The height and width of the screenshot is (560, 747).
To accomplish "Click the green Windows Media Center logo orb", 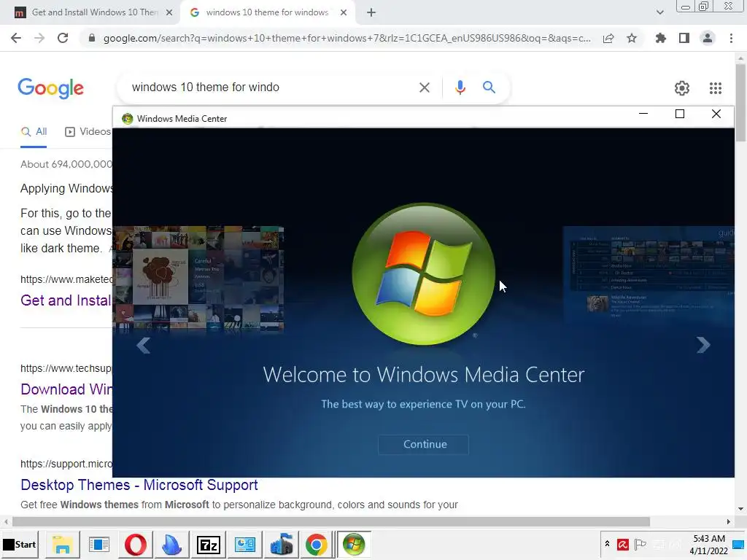I will pyautogui.click(x=424, y=274).
